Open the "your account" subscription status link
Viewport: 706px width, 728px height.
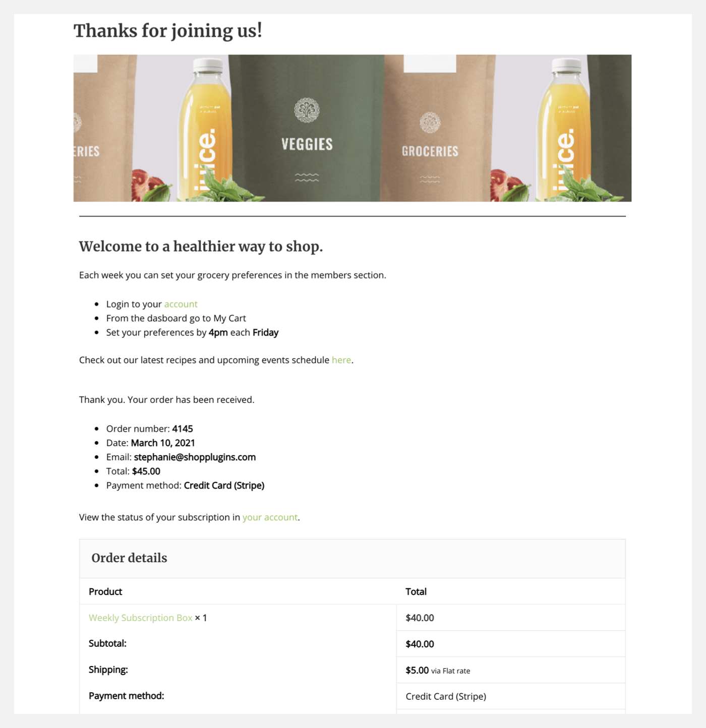tap(270, 517)
